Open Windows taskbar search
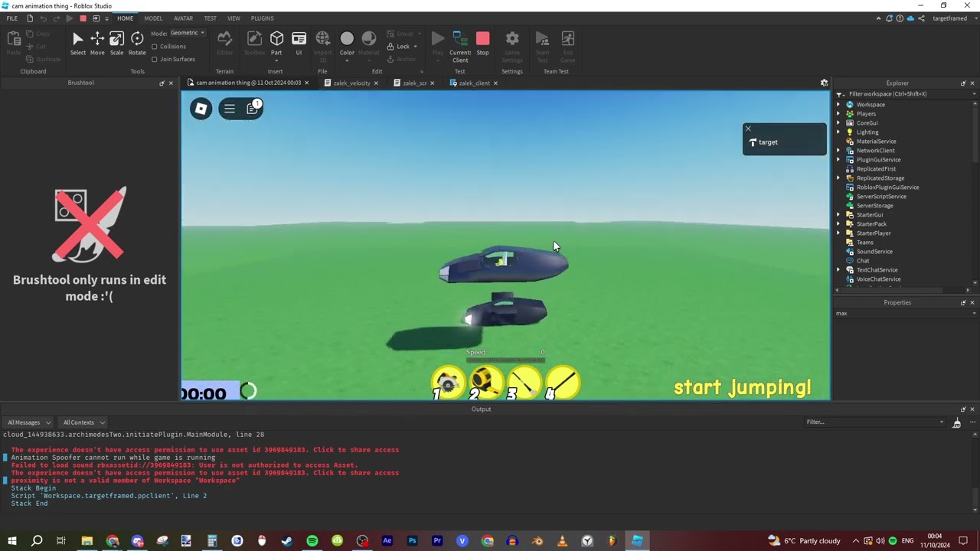Screen dimensions: 980x551 (37, 541)
